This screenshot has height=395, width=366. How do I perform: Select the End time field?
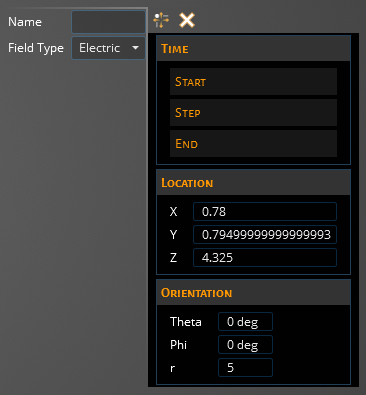pyautogui.click(x=253, y=144)
